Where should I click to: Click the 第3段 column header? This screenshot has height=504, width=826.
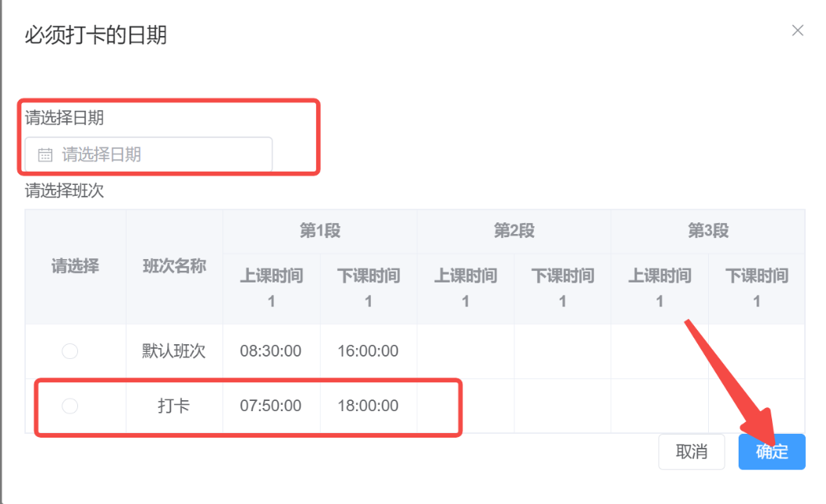(x=707, y=231)
